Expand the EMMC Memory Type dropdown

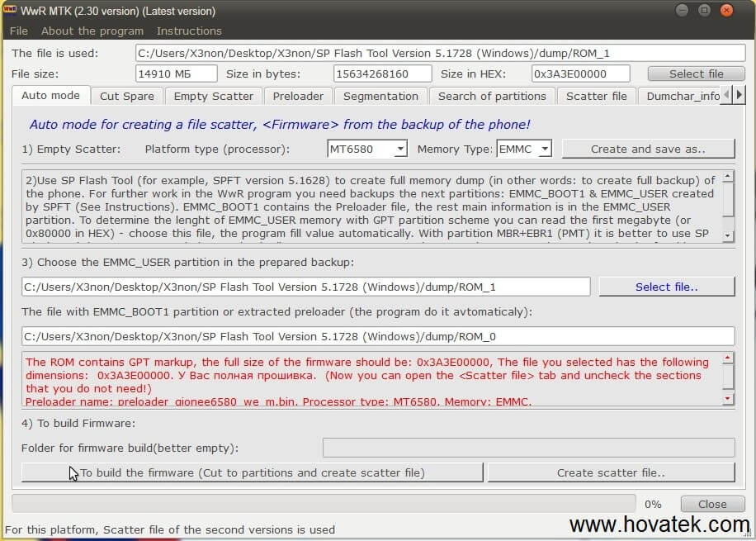[x=545, y=149]
